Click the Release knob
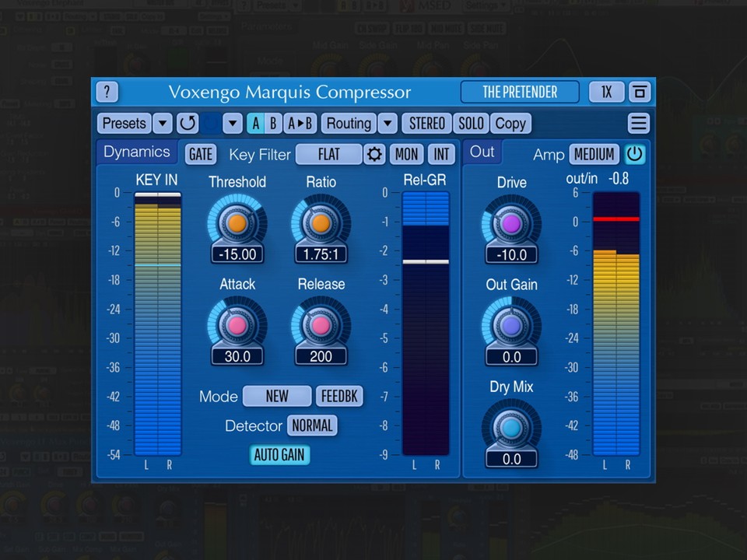 (x=321, y=325)
